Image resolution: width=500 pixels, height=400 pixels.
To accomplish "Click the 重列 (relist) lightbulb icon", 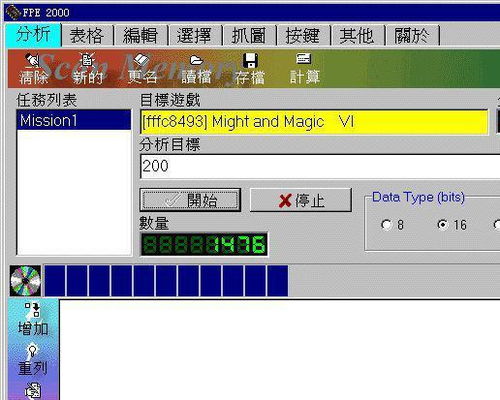I will click(32, 350).
